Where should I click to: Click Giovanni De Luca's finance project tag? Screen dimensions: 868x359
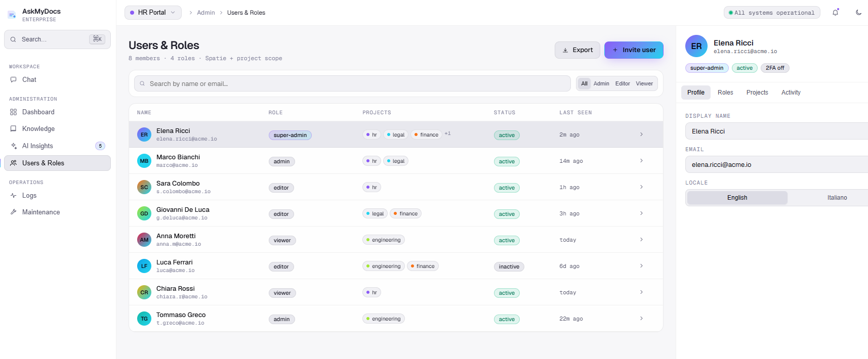click(x=405, y=213)
